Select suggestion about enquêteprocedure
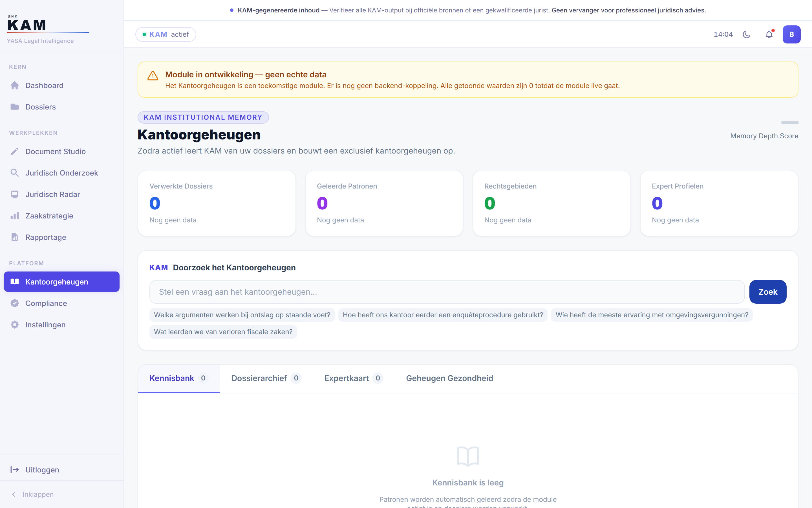The width and height of the screenshot is (812, 508). click(x=443, y=315)
